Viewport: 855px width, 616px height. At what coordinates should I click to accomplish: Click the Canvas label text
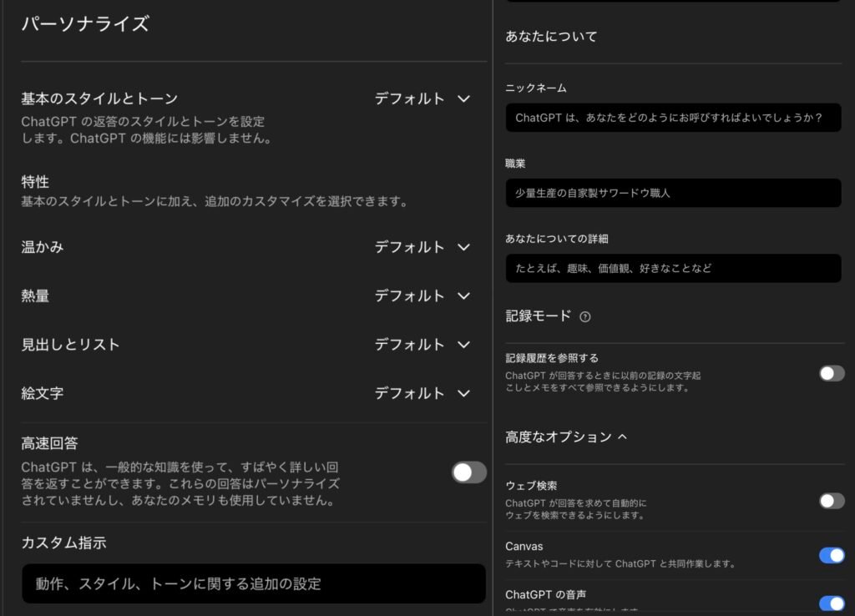524,546
